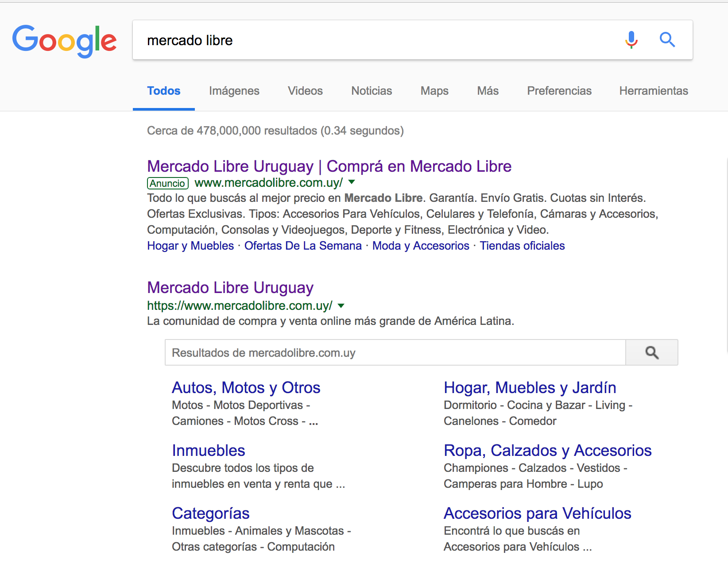Expand the ad URL dropdown arrow
This screenshot has height=571, width=728.
point(352,182)
